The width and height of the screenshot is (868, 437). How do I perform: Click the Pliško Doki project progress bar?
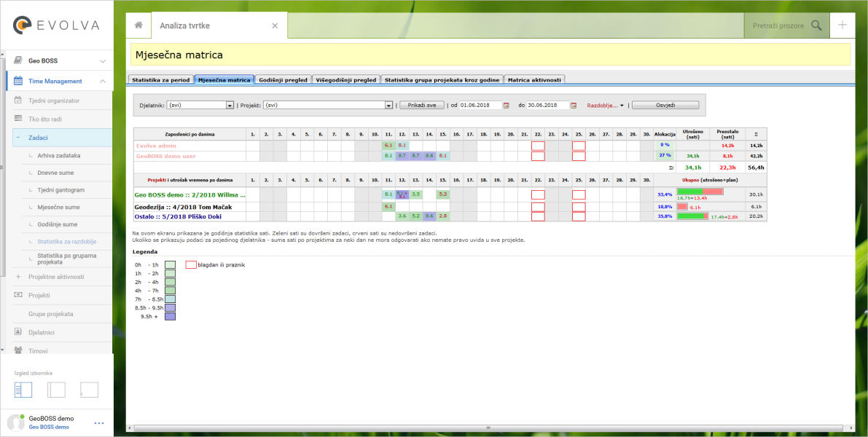[693, 216]
